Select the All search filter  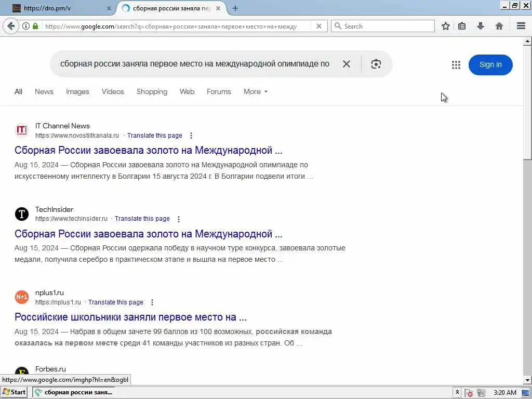pos(18,91)
